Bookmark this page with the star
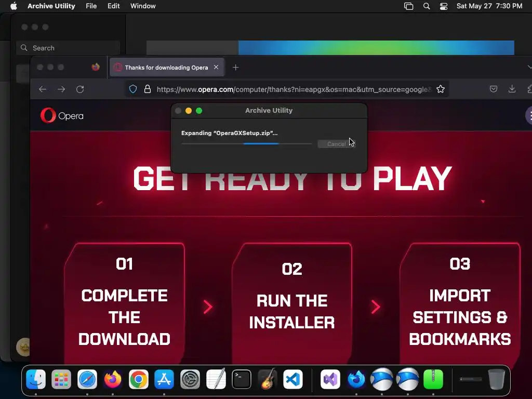The image size is (532, 399). 441,89
